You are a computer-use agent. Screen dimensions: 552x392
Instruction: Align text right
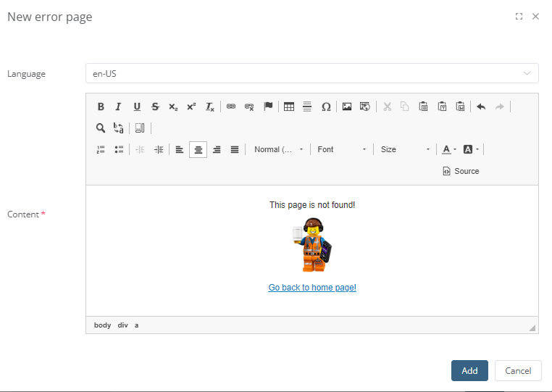click(x=217, y=150)
